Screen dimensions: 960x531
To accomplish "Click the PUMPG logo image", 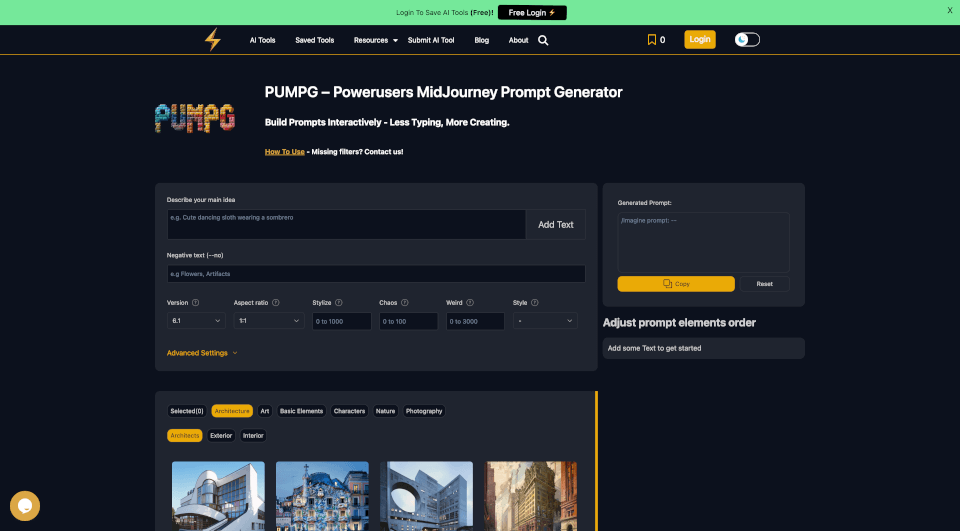I will pos(195,118).
